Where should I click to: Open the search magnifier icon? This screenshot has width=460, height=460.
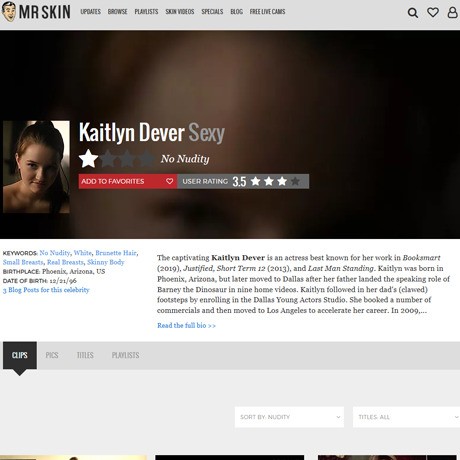(x=413, y=13)
